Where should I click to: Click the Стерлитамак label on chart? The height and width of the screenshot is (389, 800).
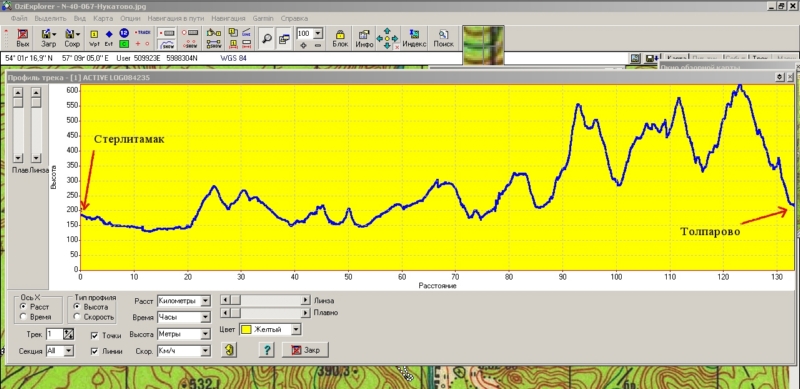click(129, 139)
